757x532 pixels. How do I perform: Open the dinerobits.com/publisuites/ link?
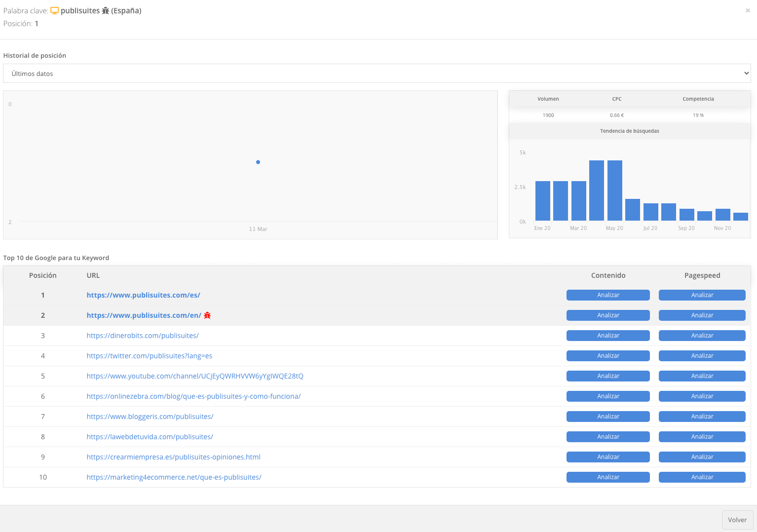coord(142,335)
